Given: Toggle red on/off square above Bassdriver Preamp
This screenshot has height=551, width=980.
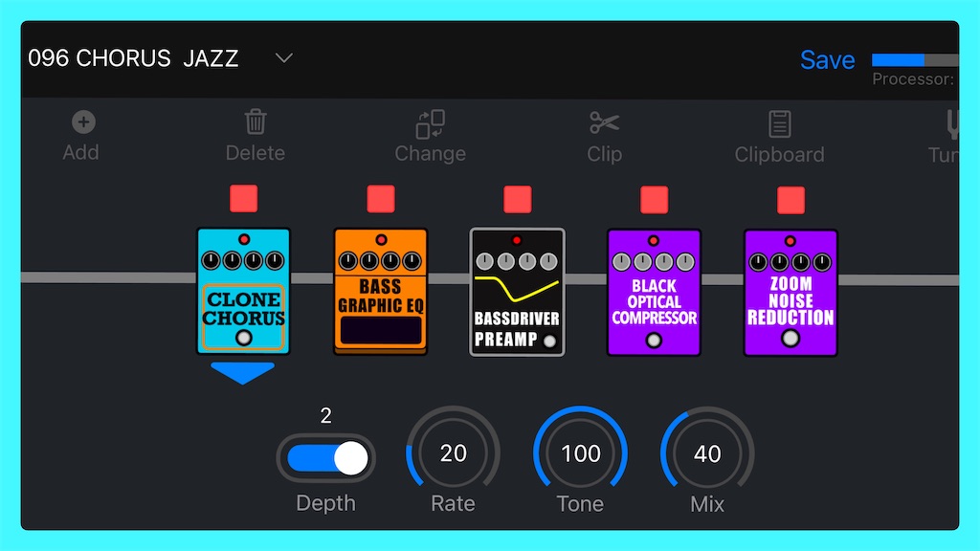Looking at the screenshot, I should point(518,199).
